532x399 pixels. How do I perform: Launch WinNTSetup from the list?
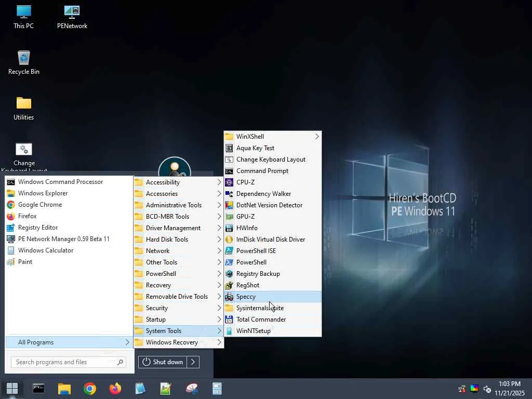click(273, 331)
